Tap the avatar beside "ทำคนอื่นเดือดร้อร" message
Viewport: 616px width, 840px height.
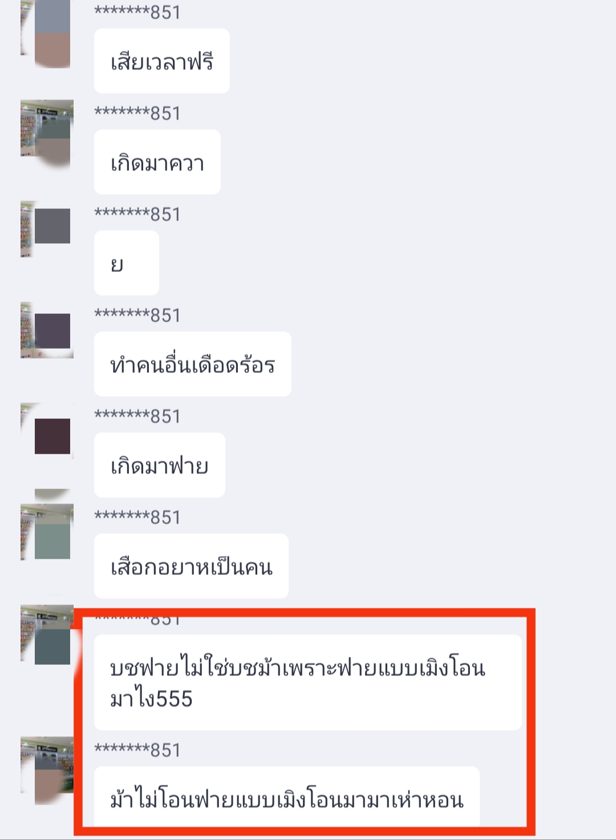coord(47,330)
